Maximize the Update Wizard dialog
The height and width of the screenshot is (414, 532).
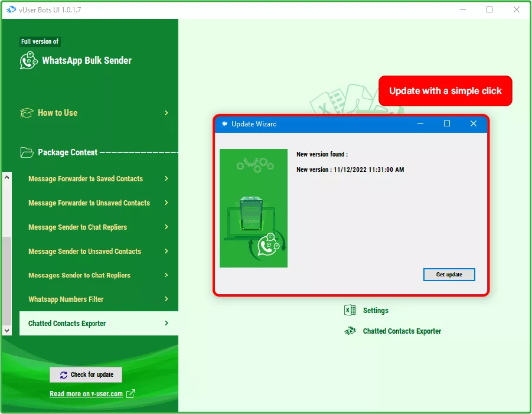coord(447,124)
